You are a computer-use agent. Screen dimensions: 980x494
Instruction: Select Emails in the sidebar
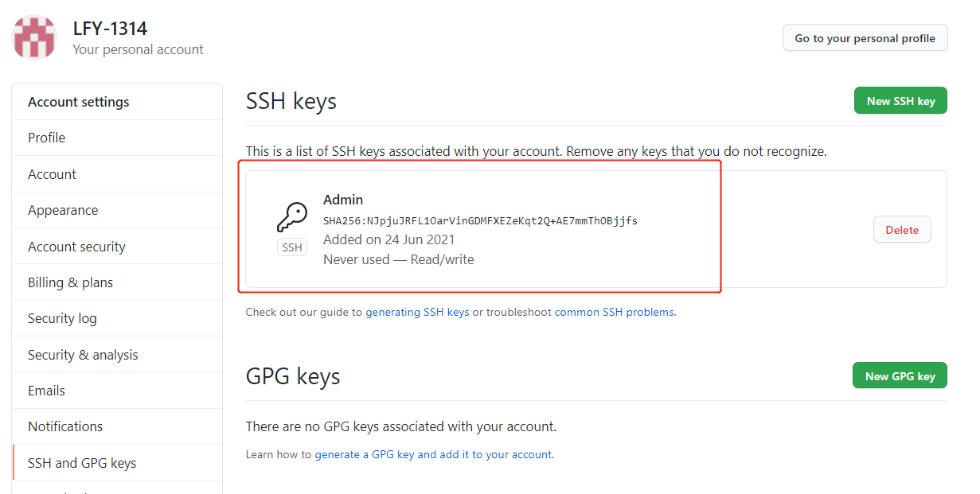coord(46,391)
